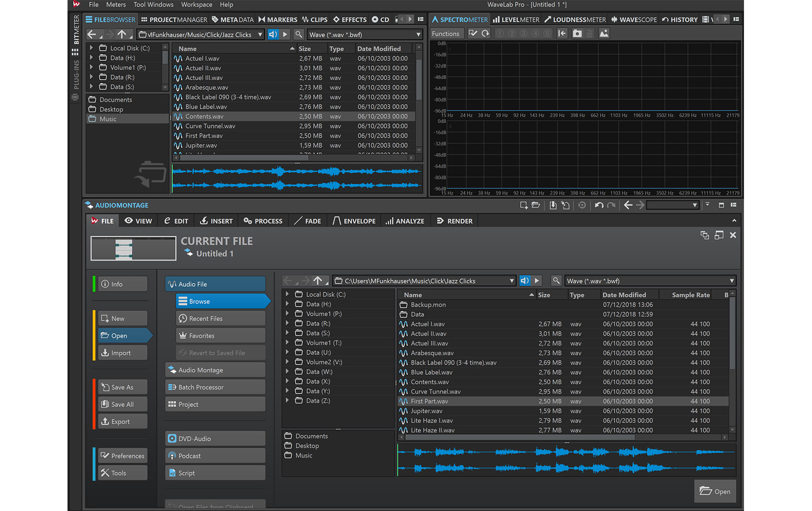Viewport: 812px width, 511px height.
Task: Click the open folder icon in the Audio Montage toolbar
Action: pos(535,205)
